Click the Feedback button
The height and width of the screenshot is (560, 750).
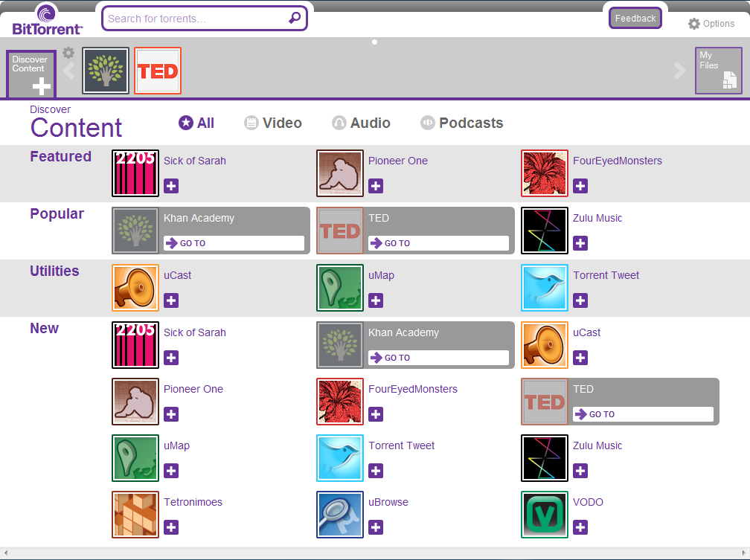tap(635, 18)
